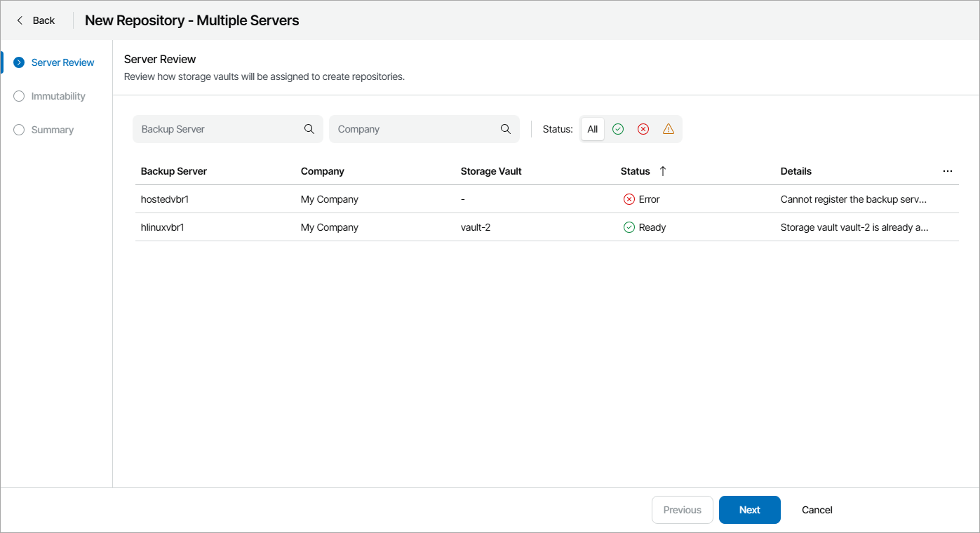Click the sort arrow on the Status column
980x533 pixels.
[x=663, y=170]
